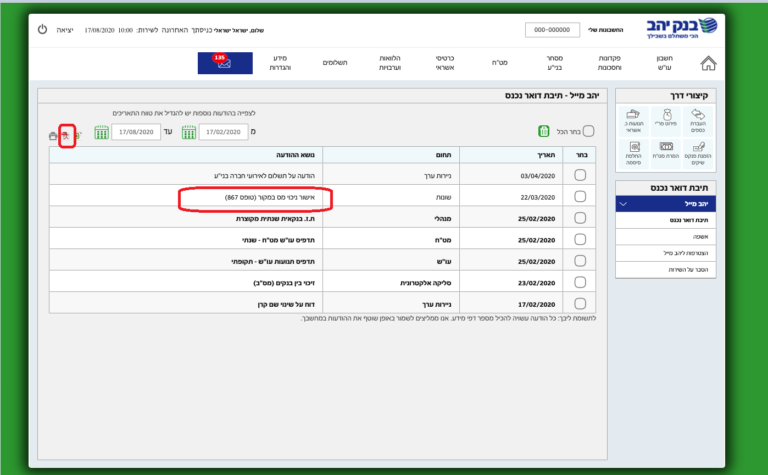Open the mail envelope icon with red badge
The width and height of the screenshot is (768, 475).
225,63
